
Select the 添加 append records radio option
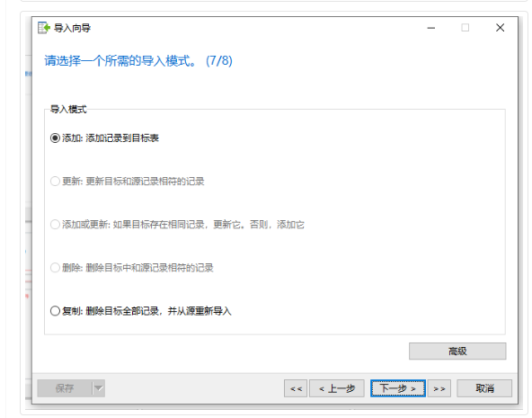[x=104, y=138]
